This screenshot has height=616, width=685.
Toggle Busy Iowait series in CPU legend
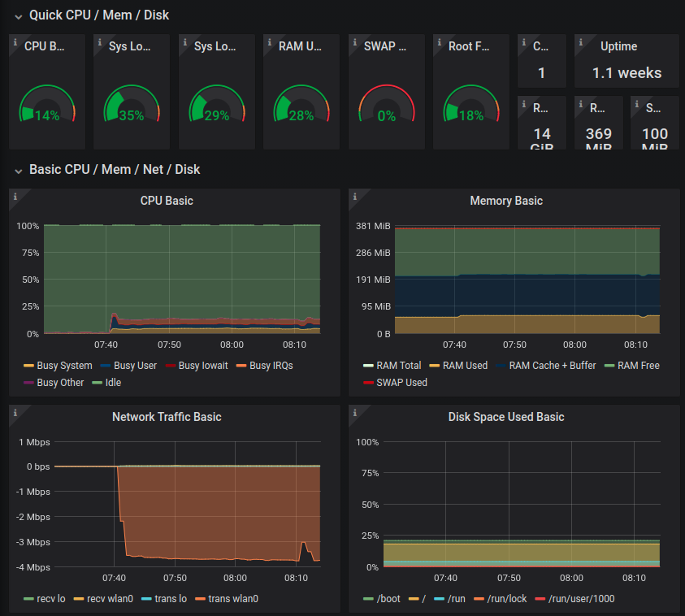203,366
